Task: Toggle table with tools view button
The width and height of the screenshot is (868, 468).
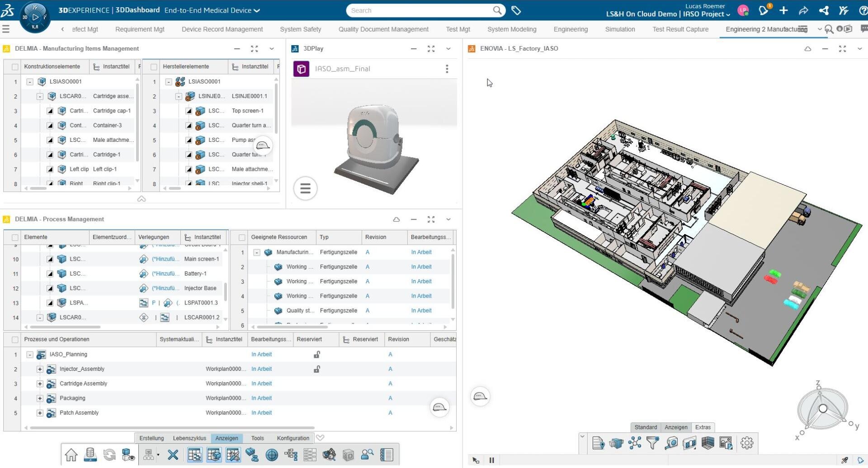Action: (x=233, y=454)
